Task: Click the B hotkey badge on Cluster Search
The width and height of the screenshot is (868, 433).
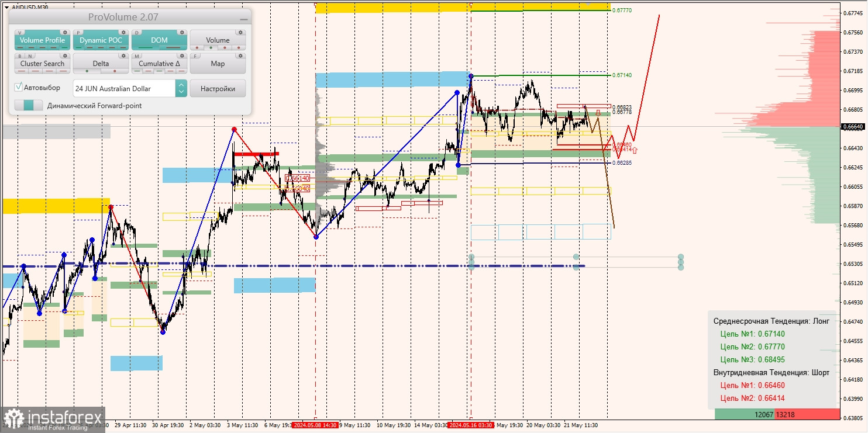Action: pyautogui.click(x=20, y=56)
